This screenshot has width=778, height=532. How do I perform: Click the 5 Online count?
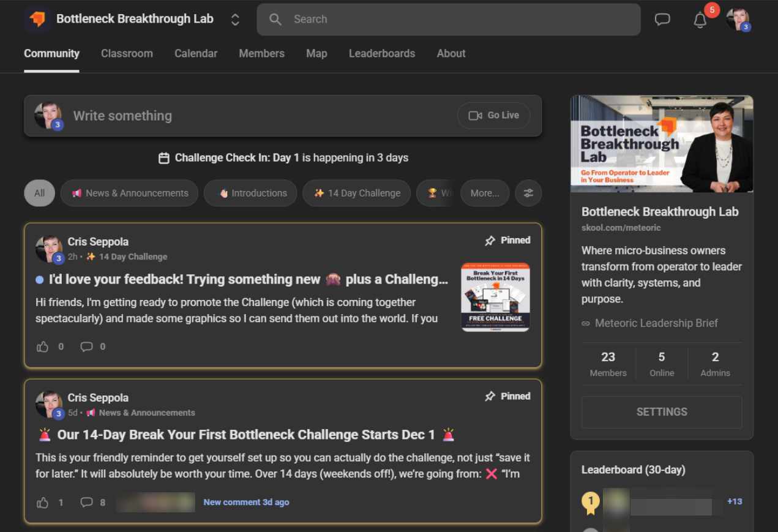(662, 364)
